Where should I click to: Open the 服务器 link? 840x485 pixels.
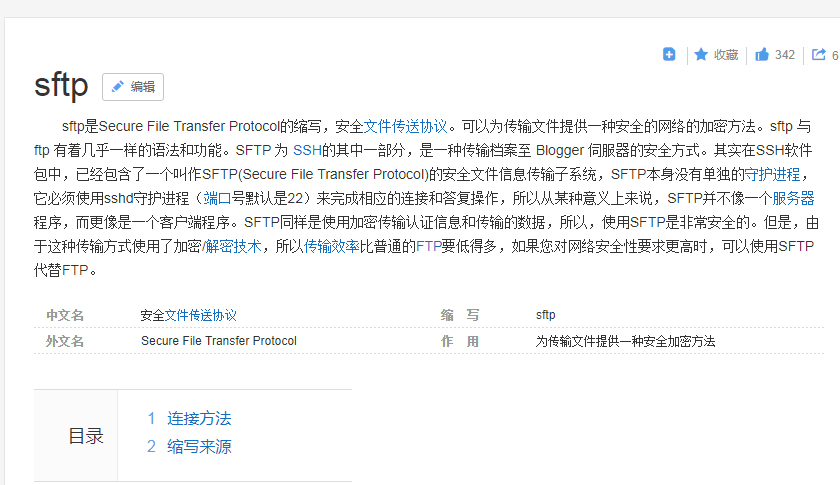[793, 198]
